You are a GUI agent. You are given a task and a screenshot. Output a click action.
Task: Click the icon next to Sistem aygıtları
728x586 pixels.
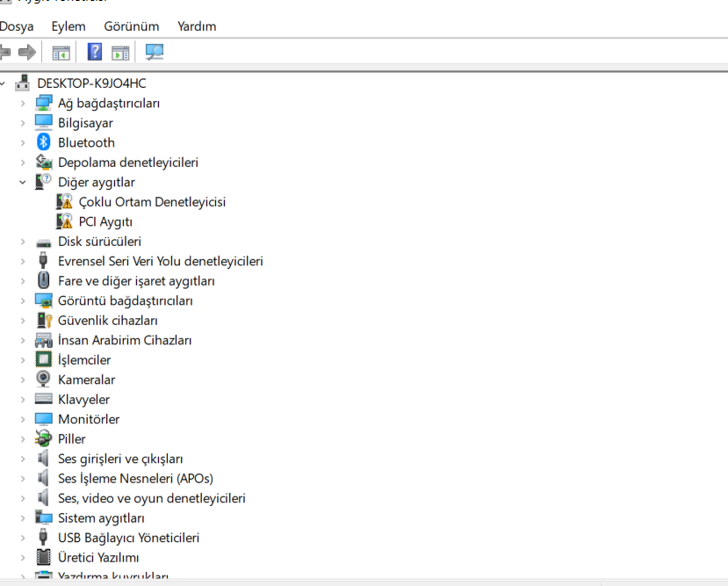pos(44,517)
